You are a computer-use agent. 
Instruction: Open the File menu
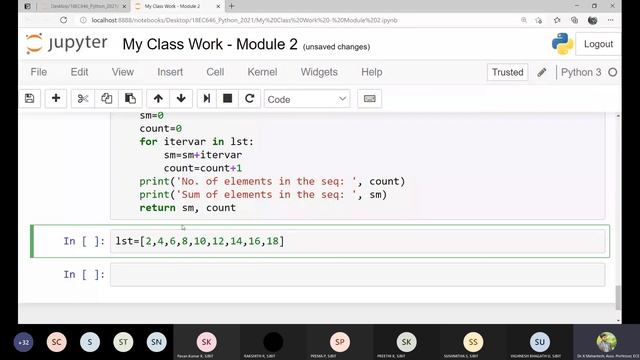point(39,72)
